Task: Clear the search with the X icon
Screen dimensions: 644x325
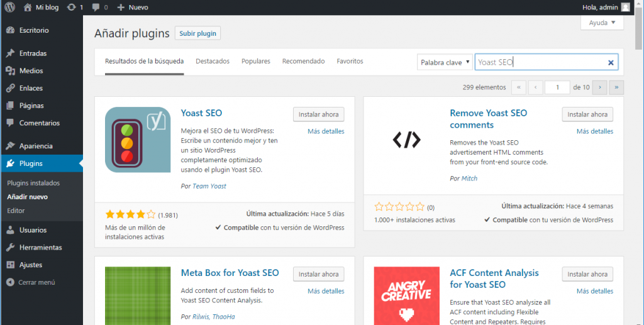Action: point(611,63)
